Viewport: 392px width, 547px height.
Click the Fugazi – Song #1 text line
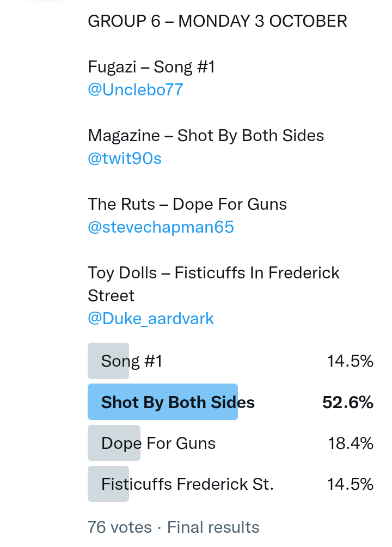click(x=151, y=67)
